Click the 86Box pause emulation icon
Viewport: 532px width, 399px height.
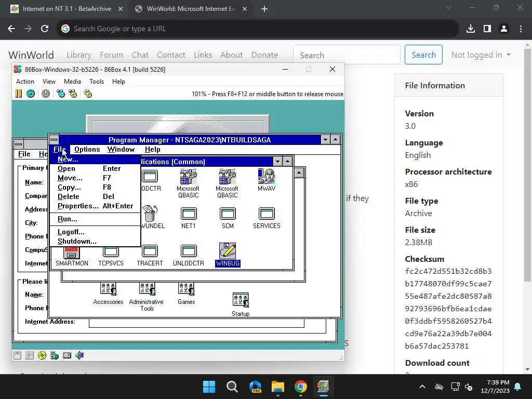click(19, 94)
